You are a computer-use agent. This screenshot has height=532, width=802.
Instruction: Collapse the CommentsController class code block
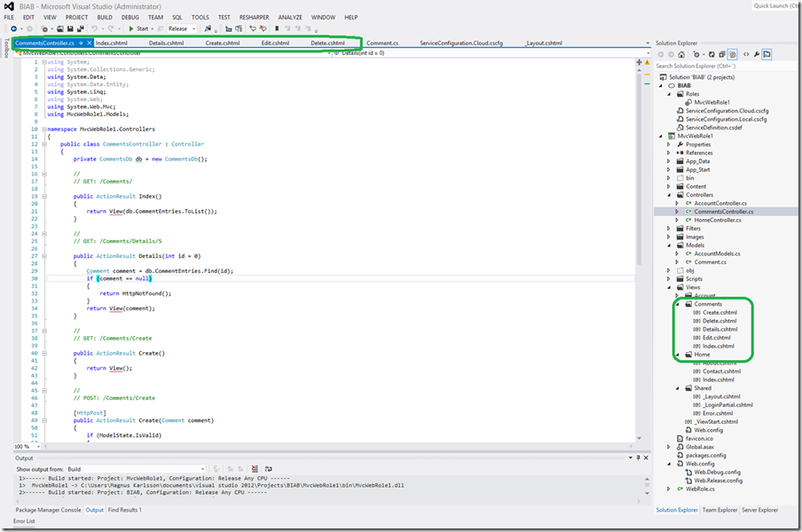click(44, 145)
